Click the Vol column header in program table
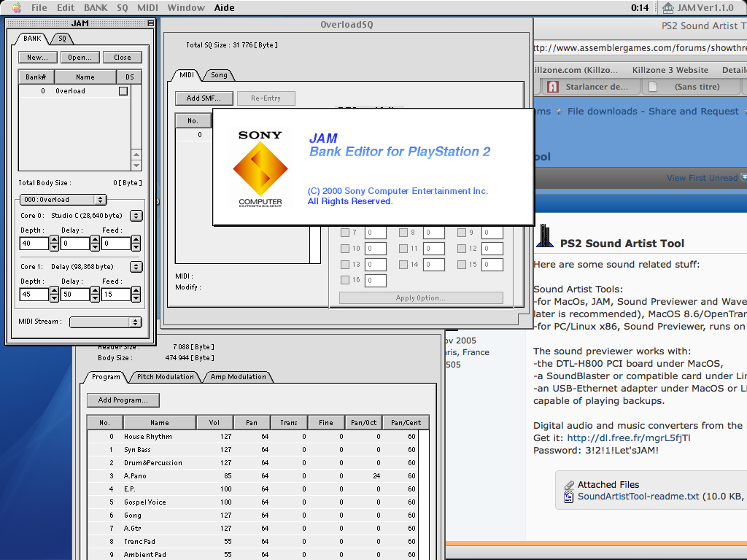The width and height of the screenshot is (747, 560). [214, 422]
